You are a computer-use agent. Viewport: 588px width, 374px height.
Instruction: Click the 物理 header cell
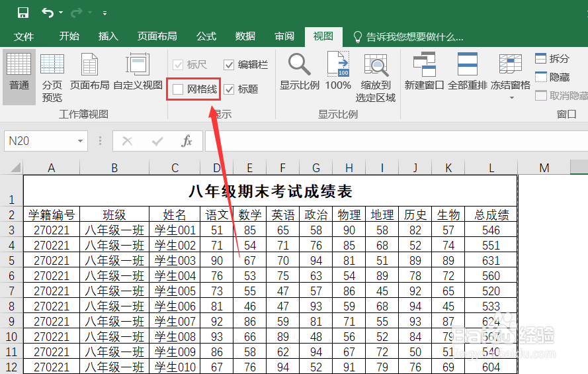click(x=349, y=214)
